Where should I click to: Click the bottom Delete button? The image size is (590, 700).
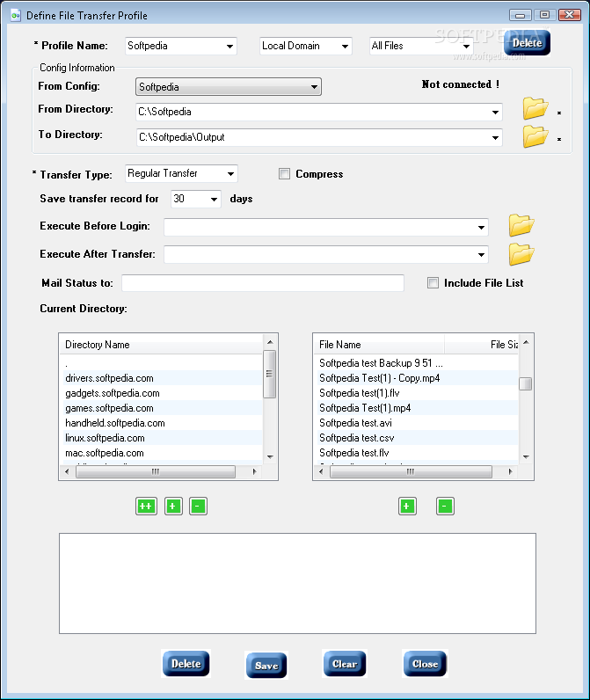186,664
